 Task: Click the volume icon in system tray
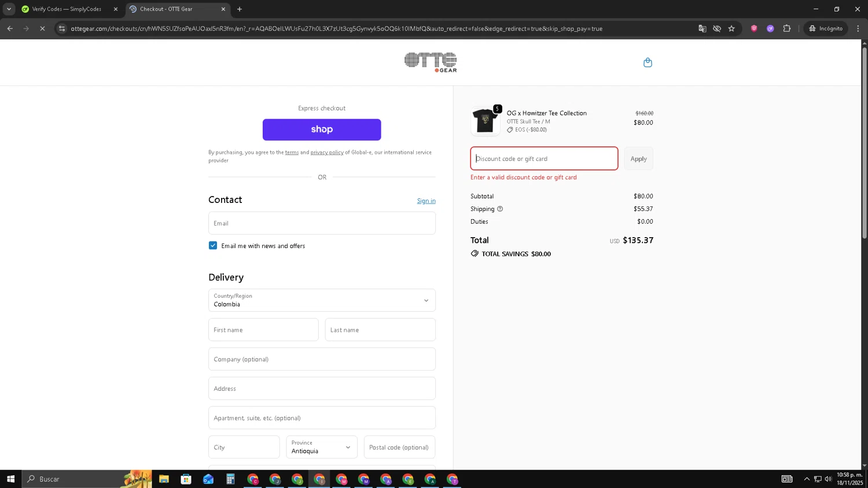point(828,479)
